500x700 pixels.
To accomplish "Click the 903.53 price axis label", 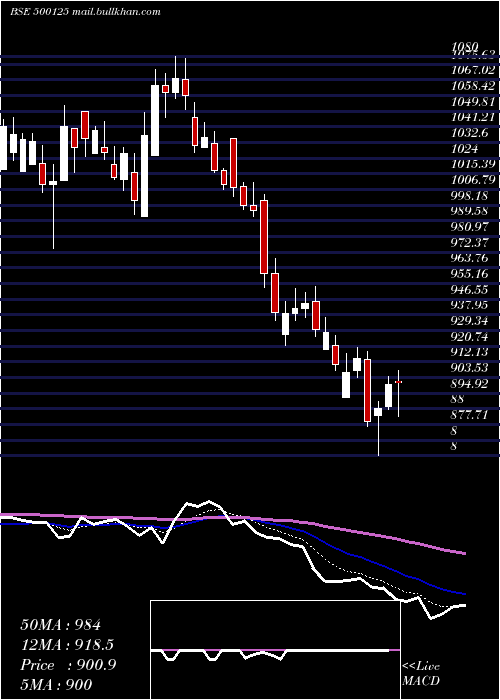I will (x=470, y=367).
